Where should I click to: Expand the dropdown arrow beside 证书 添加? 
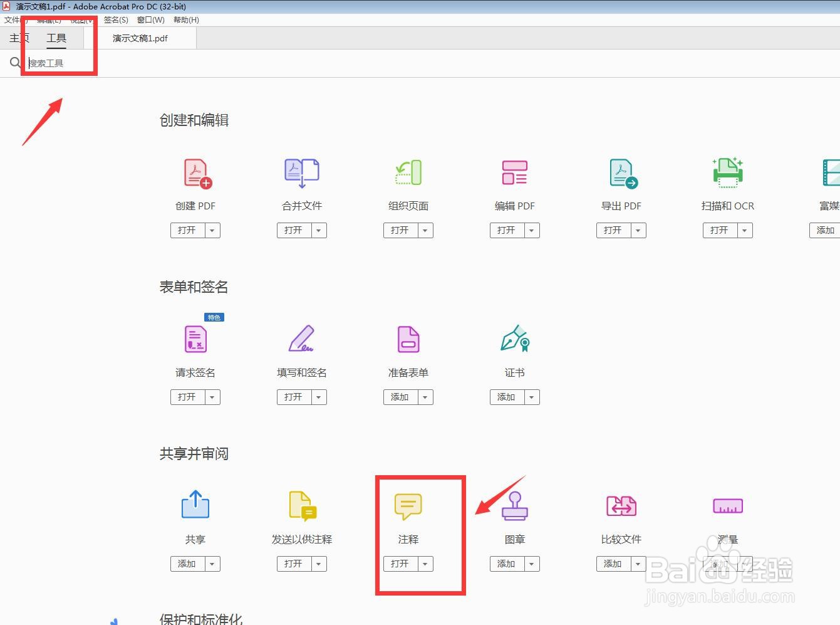click(x=531, y=397)
